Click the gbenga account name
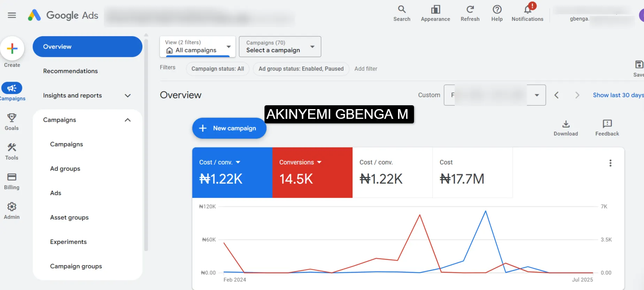 (580, 19)
